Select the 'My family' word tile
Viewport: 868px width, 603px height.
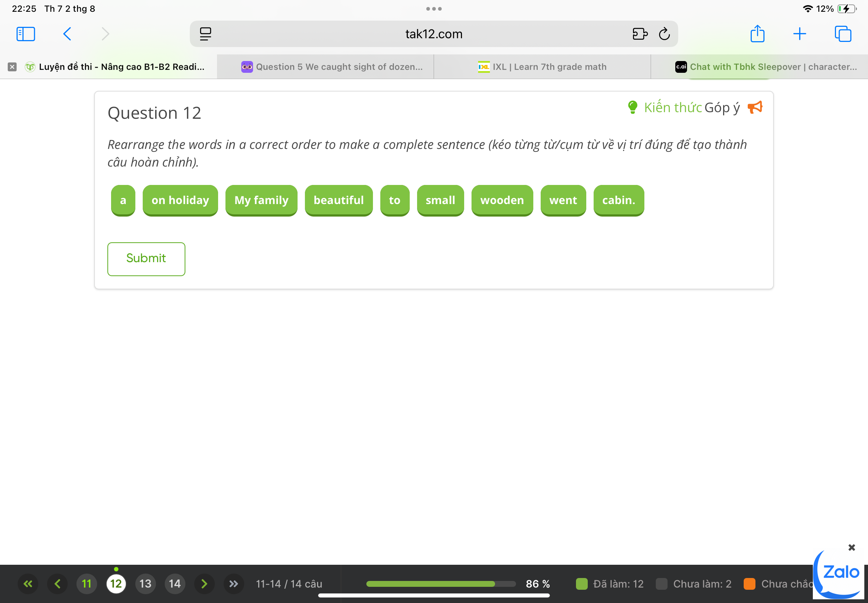pos(261,200)
